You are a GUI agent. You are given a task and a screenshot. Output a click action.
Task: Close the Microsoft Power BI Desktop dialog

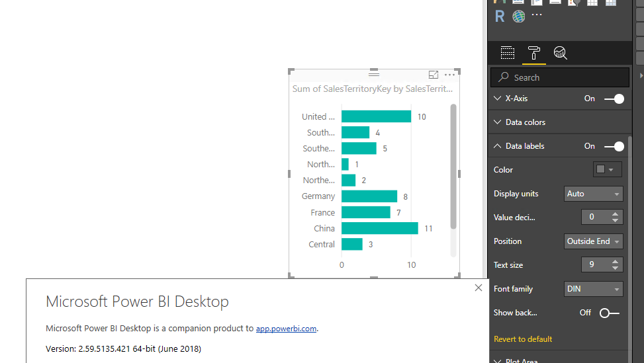point(479,288)
